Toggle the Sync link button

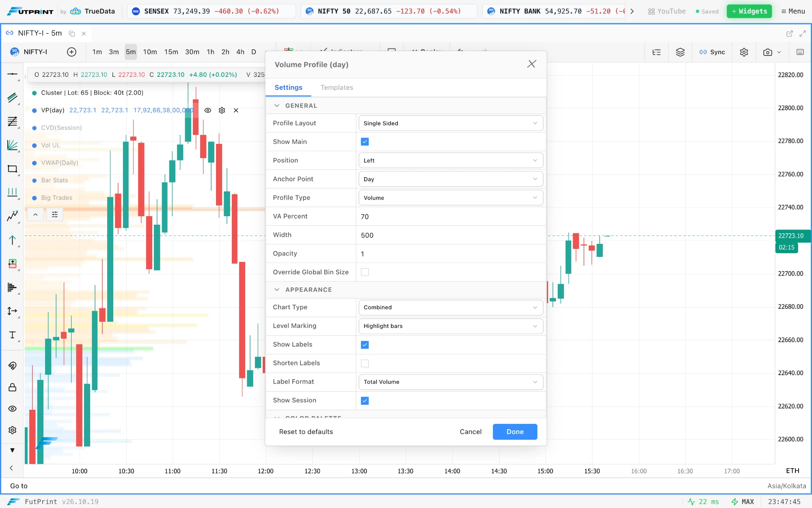tap(712, 52)
